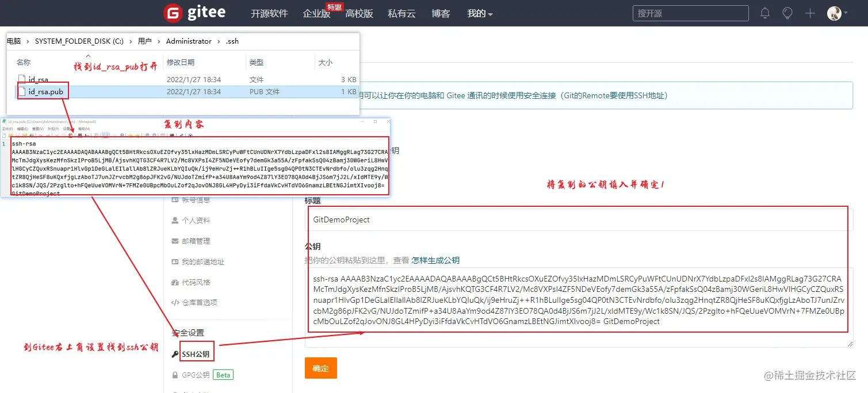Open 私有云 in Gitee navigation

[x=402, y=13]
